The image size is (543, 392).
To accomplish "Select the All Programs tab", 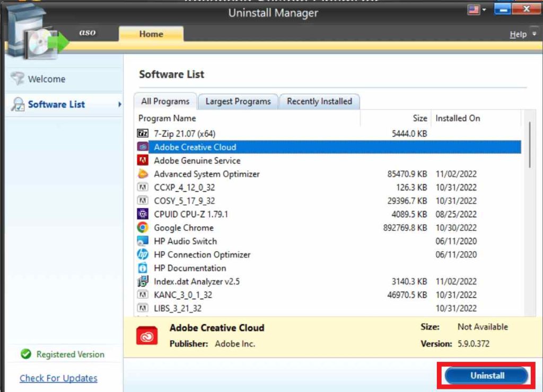I will click(x=165, y=101).
